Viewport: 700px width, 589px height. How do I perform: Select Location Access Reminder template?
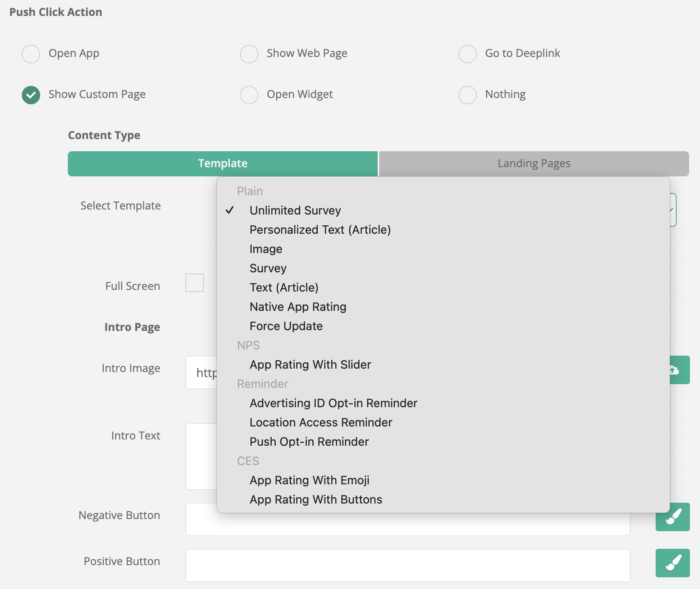click(x=321, y=422)
